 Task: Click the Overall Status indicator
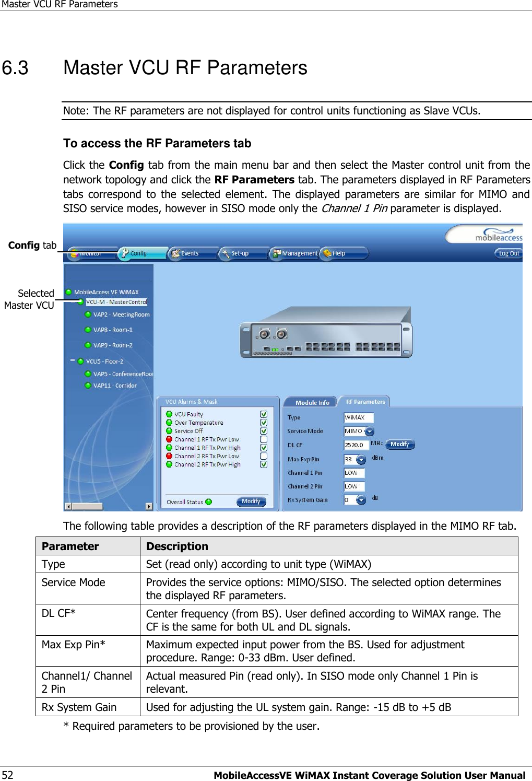pos(209,502)
